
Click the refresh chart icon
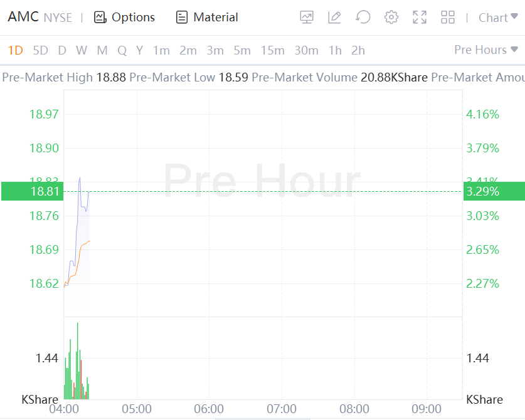[363, 18]
